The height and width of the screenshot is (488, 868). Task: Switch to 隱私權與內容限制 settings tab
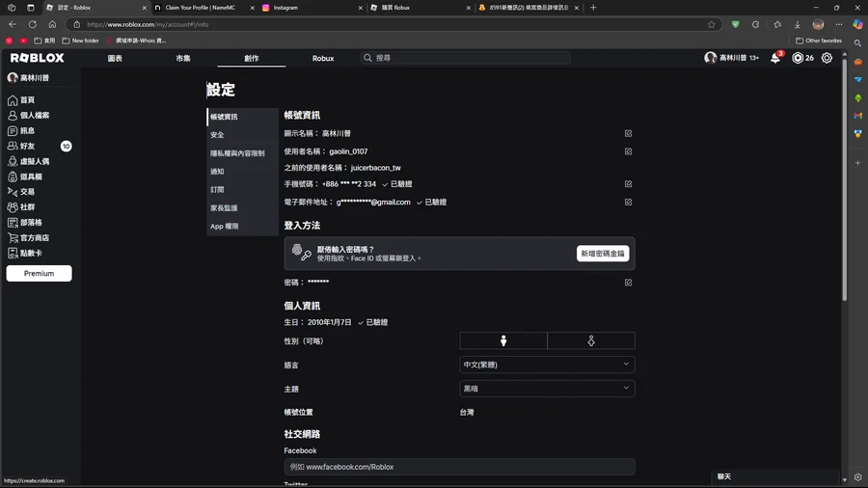[x=237, y=153]
